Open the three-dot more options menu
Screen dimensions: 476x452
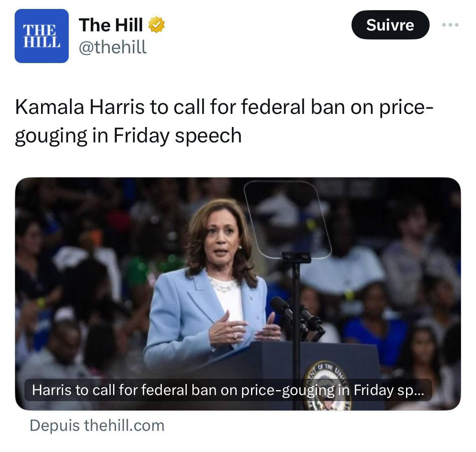point(450,25)
